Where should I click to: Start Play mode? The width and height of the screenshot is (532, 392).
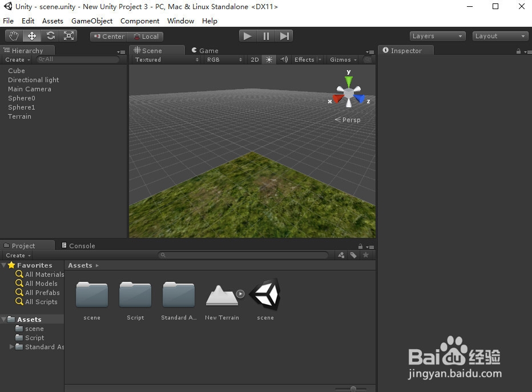click(x=248, y=36)
